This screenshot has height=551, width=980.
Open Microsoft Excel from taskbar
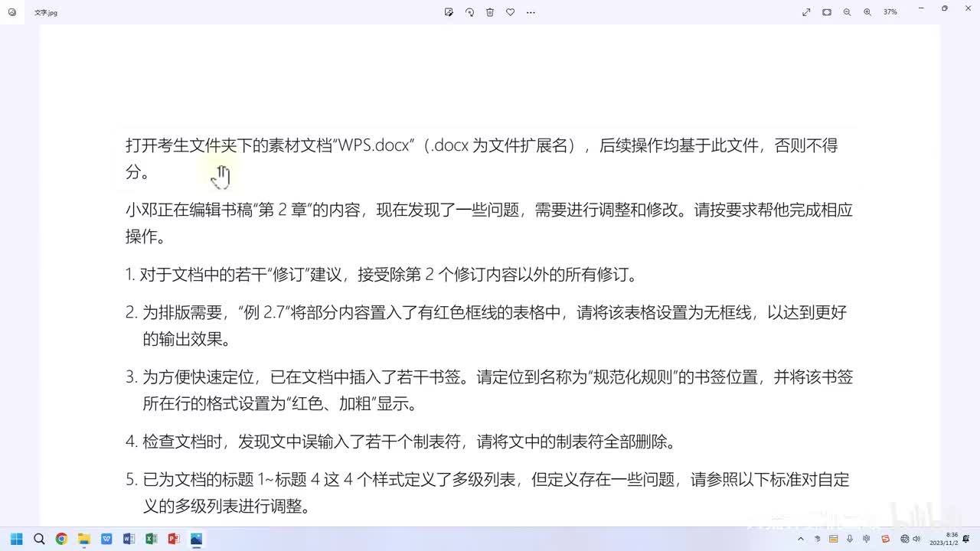(x=152, y=539)
